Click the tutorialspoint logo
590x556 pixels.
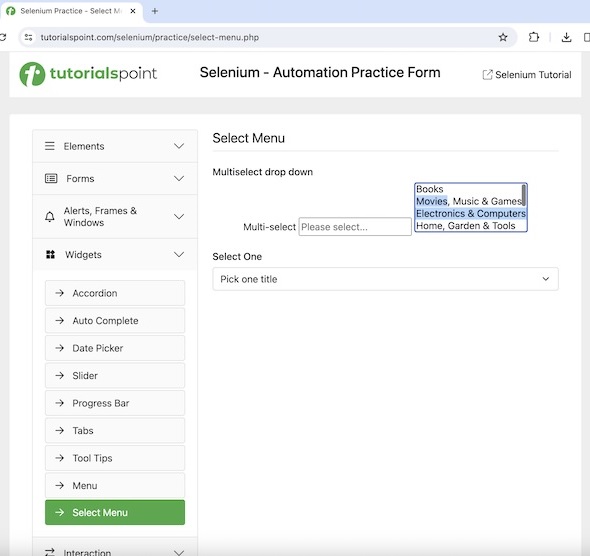coord(88,74)
